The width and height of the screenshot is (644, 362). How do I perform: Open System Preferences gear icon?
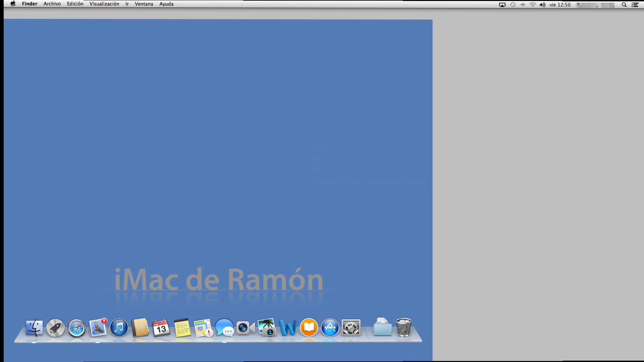[351, 327]
